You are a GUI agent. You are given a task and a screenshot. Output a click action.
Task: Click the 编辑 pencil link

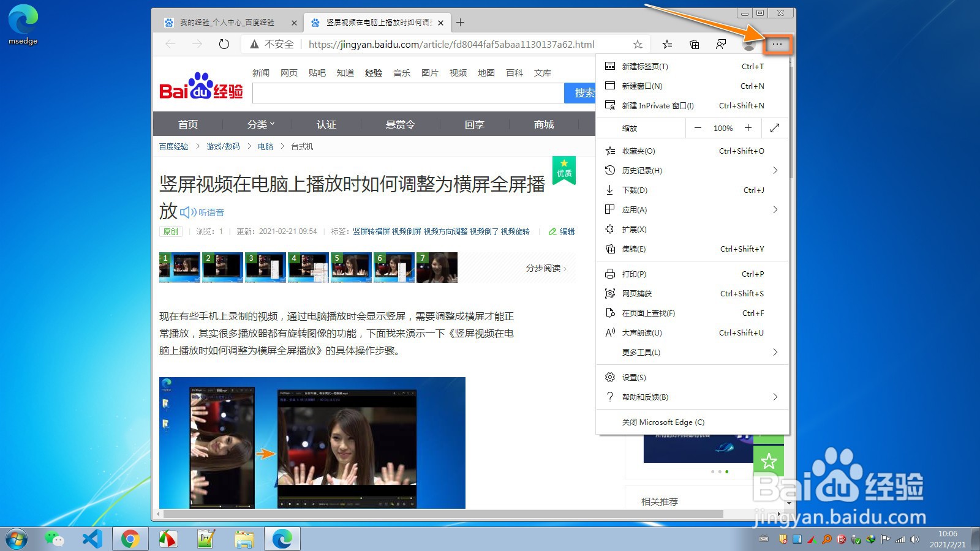[x=562, y=231]
